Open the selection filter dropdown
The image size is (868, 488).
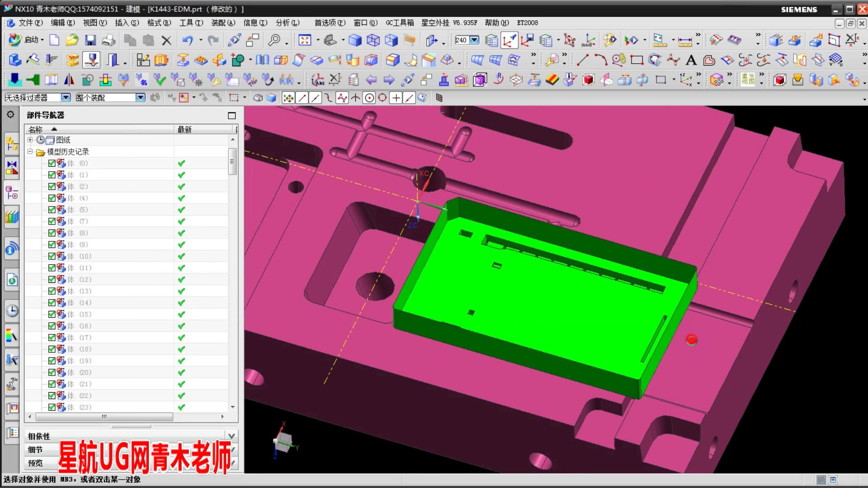[66, 98]
